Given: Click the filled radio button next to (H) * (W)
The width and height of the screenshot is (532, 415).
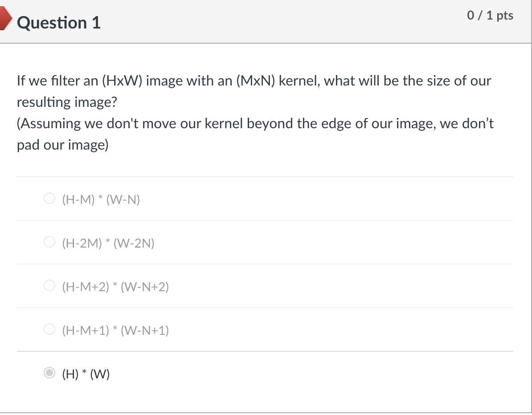Looking at the screenshot, I should [49, 373].
